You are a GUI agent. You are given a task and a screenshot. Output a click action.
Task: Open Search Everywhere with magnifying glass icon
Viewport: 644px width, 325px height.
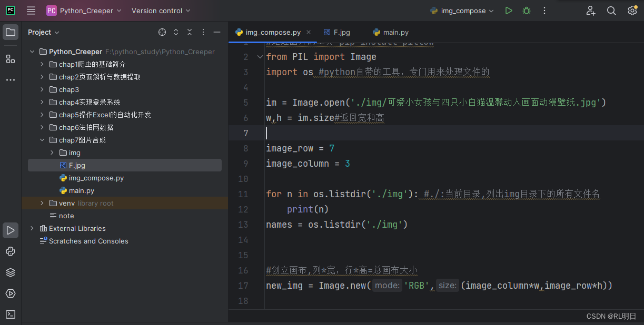tap(611, 10)
